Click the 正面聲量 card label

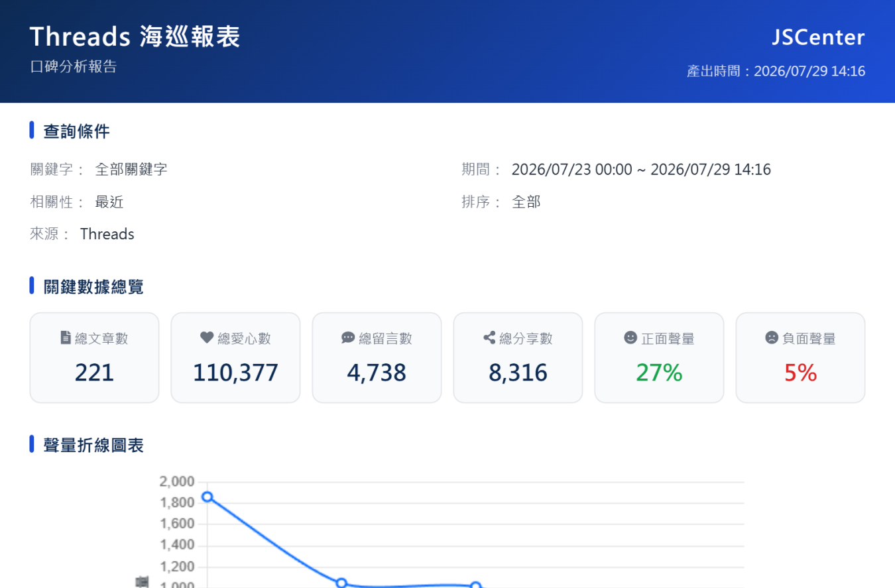[x=668, y=339]
